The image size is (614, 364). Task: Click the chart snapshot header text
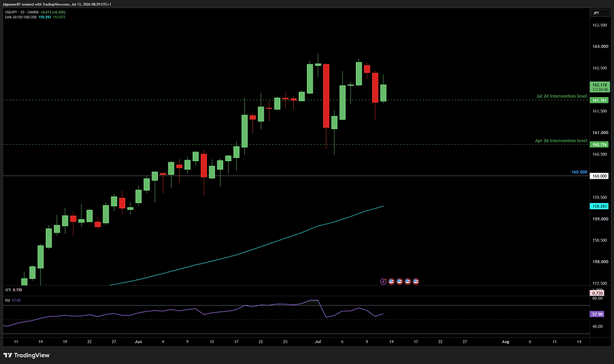pos(57,4)
